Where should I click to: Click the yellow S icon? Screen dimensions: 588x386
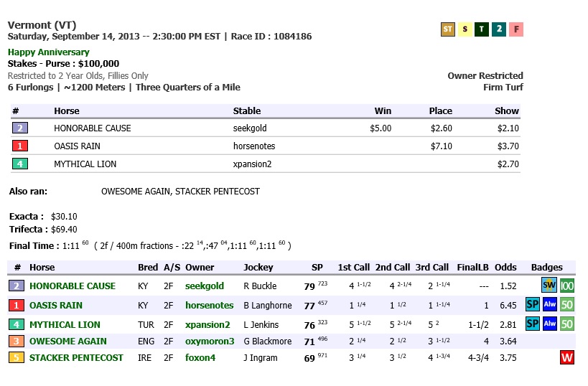[465, 29]
